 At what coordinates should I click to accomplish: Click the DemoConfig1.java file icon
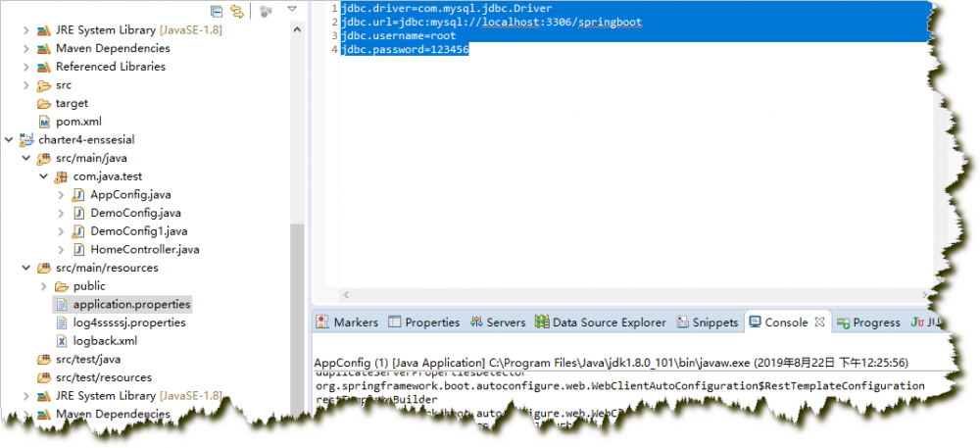[x=78, y=231]
